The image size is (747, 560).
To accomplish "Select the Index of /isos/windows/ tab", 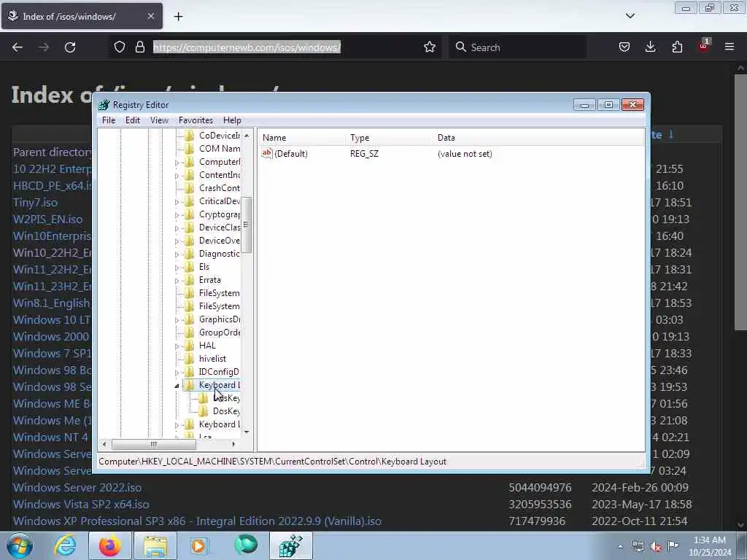I will tap(82, 16).
